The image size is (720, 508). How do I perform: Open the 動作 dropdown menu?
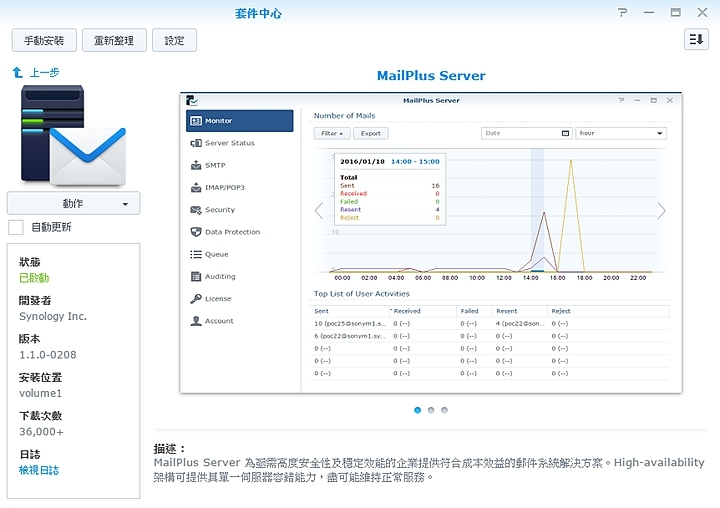73,203
